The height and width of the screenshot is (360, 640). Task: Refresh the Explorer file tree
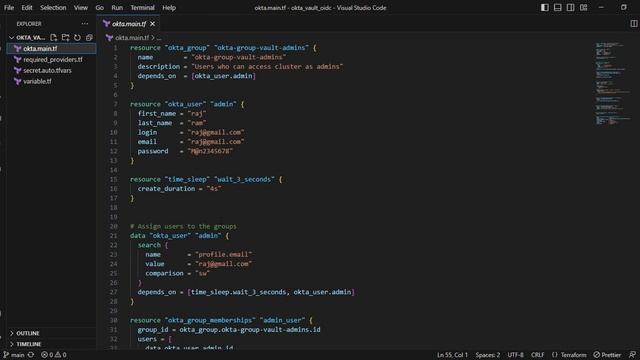click(77, 38)
